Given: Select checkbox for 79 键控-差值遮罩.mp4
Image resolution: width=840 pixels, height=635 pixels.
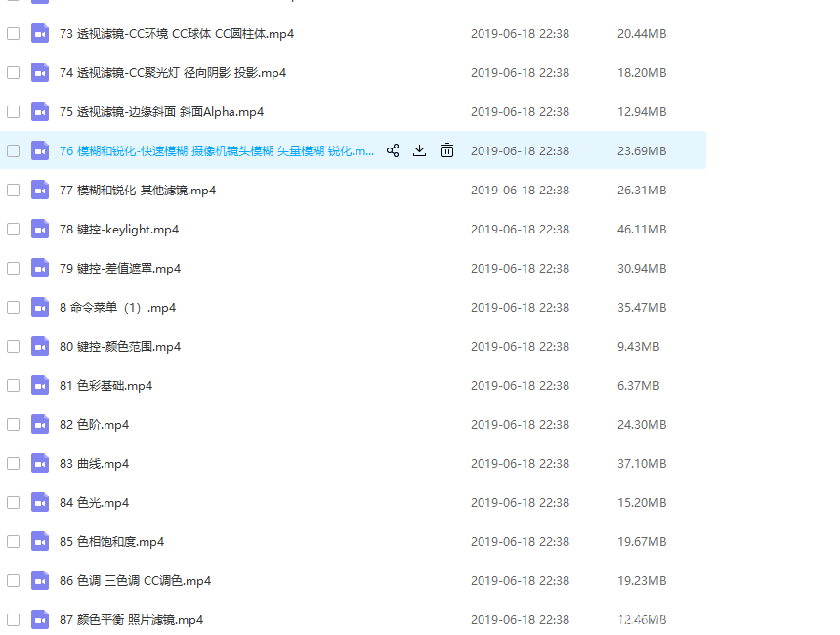Looking at the screenshot, I should [x=13, y=268].
